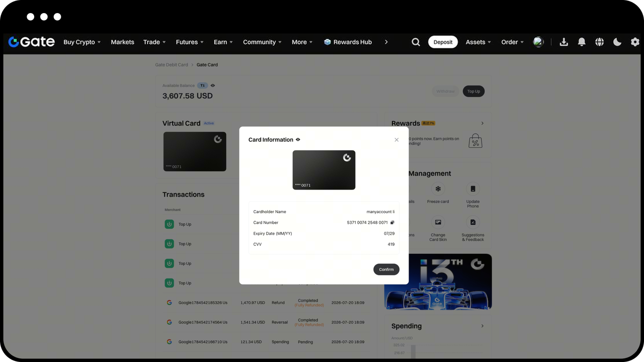Click the Update Phone icon

pos(473,189)
